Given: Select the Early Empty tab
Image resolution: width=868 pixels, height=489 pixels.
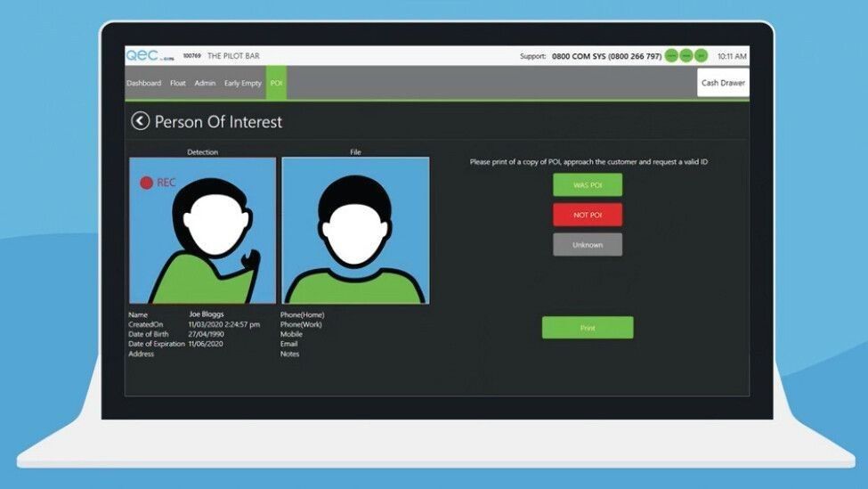Looking at the screenshot, I should point(243,83).
